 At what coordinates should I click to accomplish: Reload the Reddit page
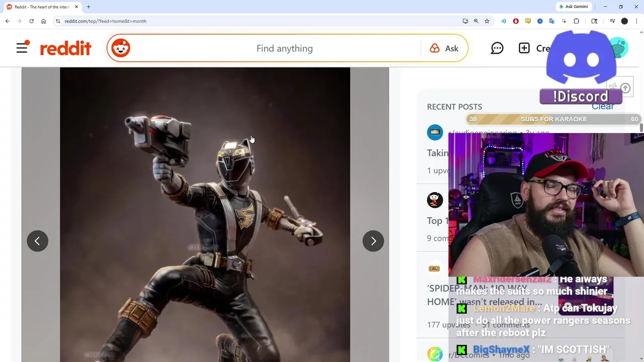pyautogui.click(x=31, y=21)
